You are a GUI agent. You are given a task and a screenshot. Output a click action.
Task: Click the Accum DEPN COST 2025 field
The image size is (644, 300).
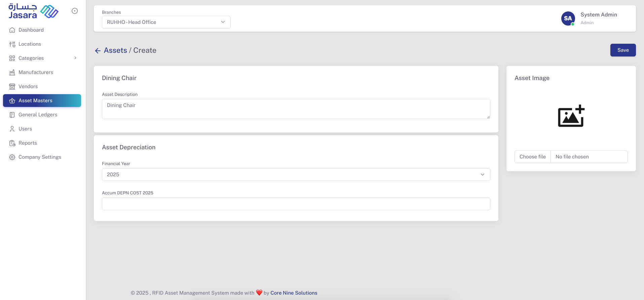[x=296, y=204]
